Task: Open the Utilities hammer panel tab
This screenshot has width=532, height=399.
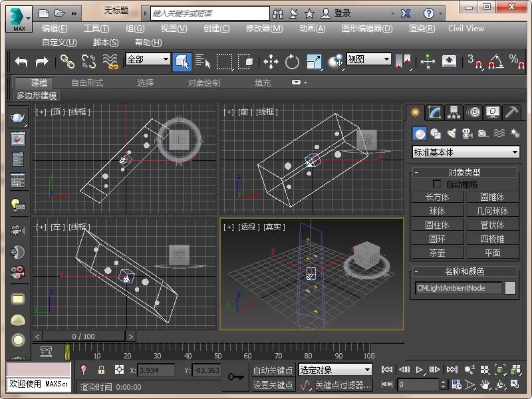Action: [x=511, y=112]
